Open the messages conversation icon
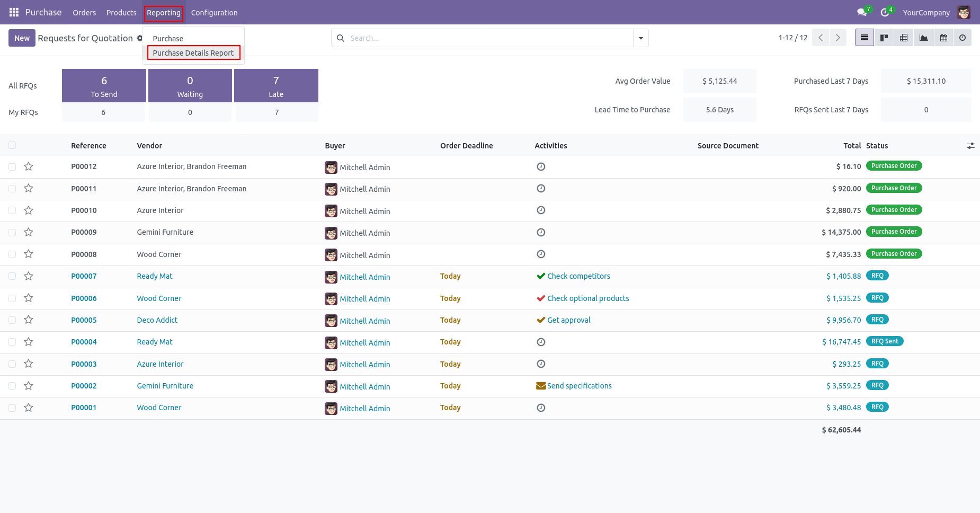This screenshot has height=513, width=980. 862,12
